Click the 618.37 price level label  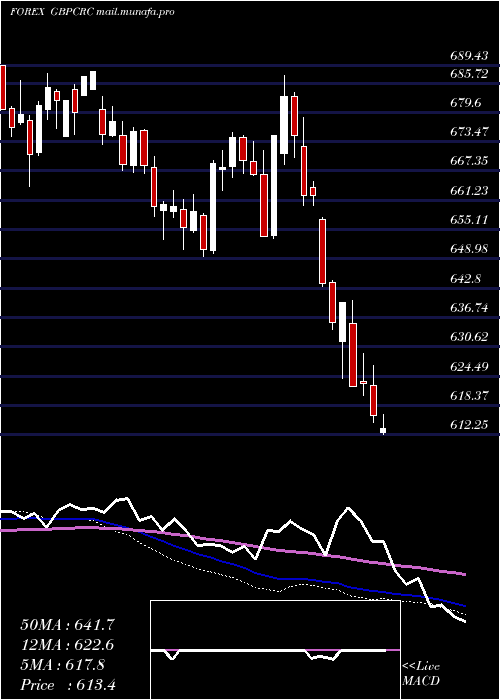point(469,396)
